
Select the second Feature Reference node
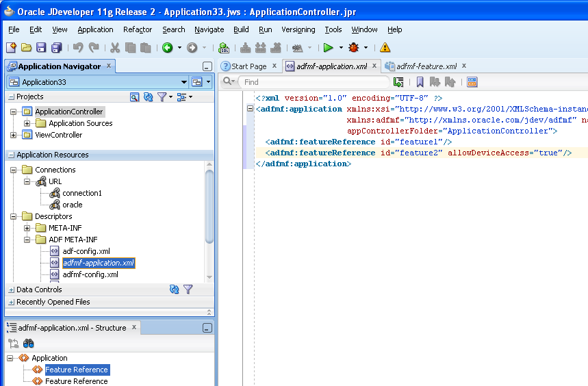[x=77, y=381]
